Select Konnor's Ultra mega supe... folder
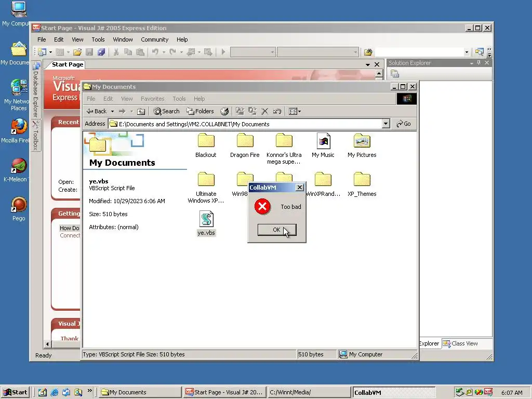Viewport: 532px width, 399px height. 284,149
